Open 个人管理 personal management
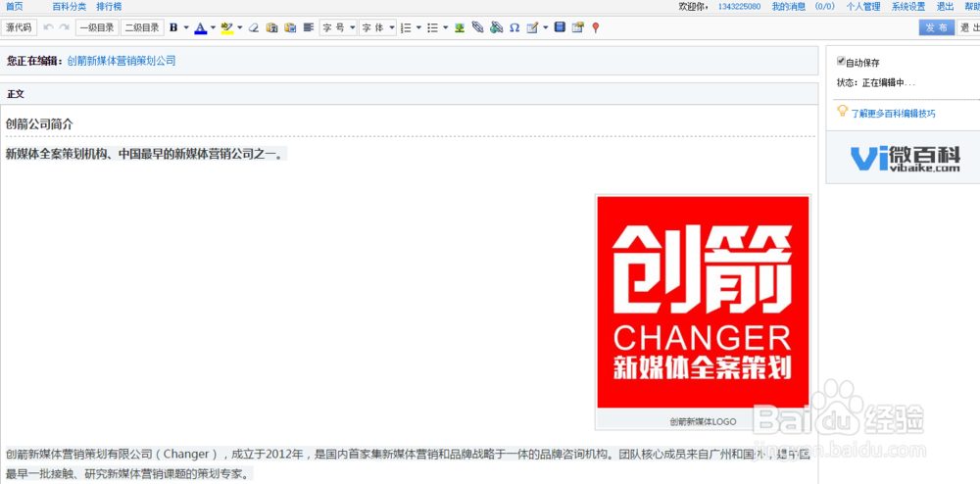Image resolution: width=980 pixels, height=484 pixels. tap(863, 6)
